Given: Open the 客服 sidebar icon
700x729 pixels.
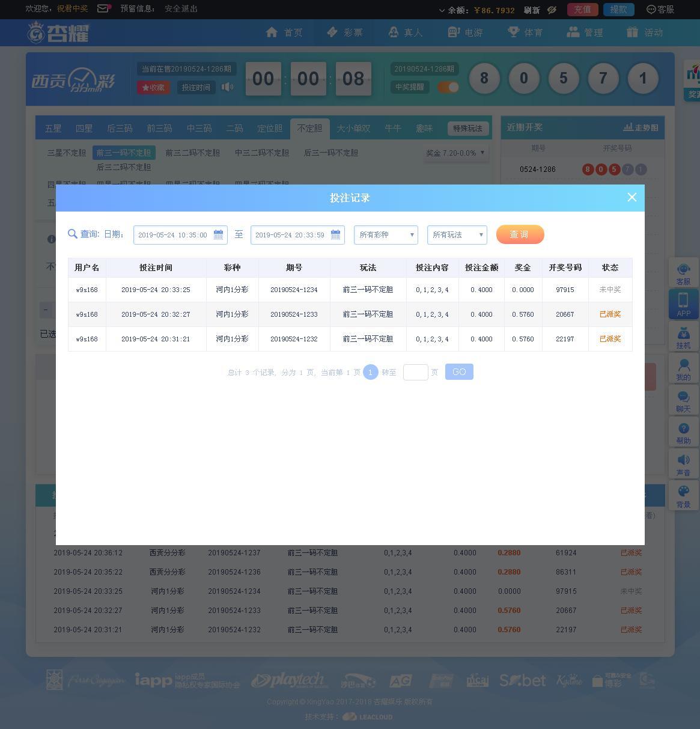Looking at the screenshot, I should point(684,274).
